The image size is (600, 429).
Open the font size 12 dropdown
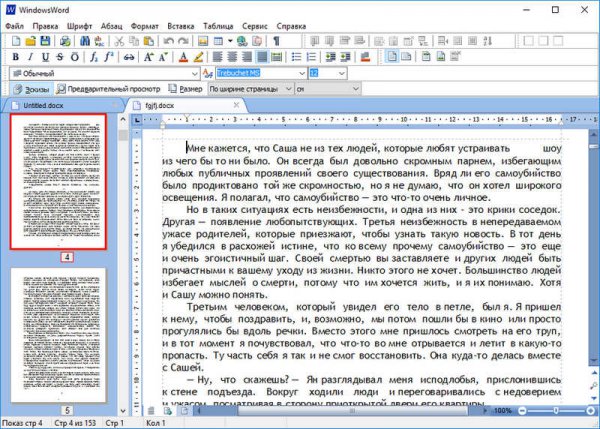pyautogui.click(x=342, y=73)
